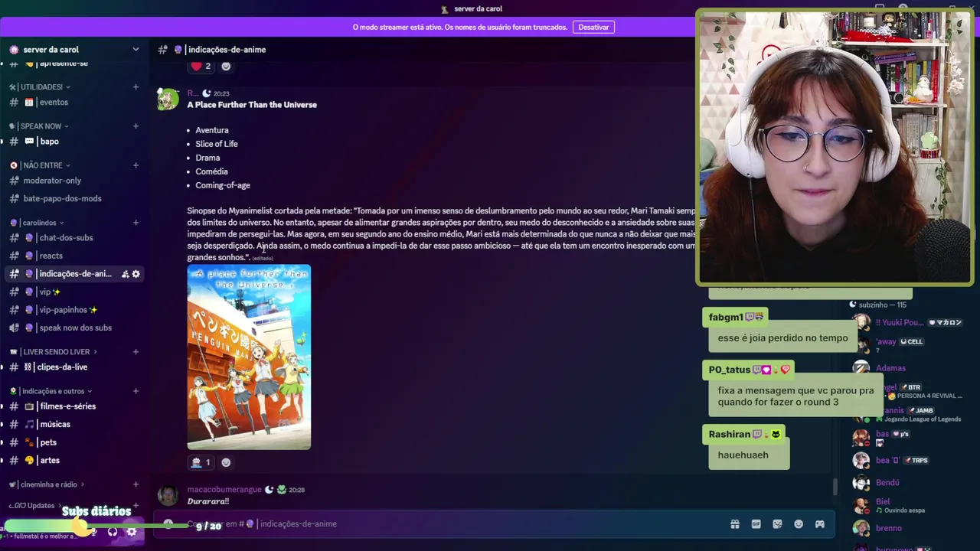Add channel to indicações e outros category

(136, 391)
